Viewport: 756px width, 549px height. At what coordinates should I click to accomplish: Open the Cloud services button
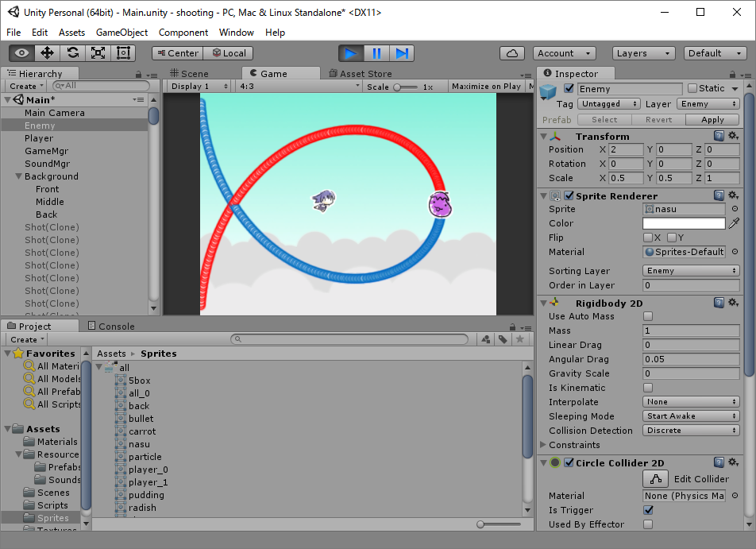click(x=512, y=53)
